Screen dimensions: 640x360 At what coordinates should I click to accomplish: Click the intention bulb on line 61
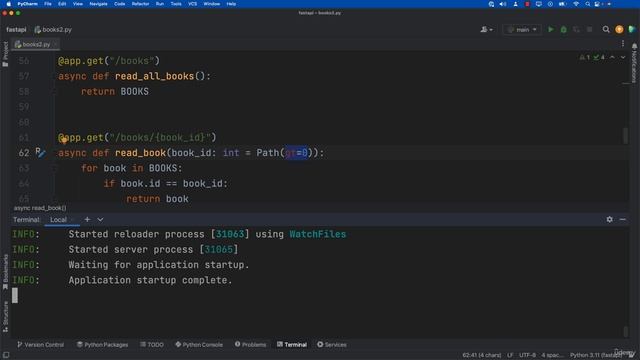tap(64, 140)
